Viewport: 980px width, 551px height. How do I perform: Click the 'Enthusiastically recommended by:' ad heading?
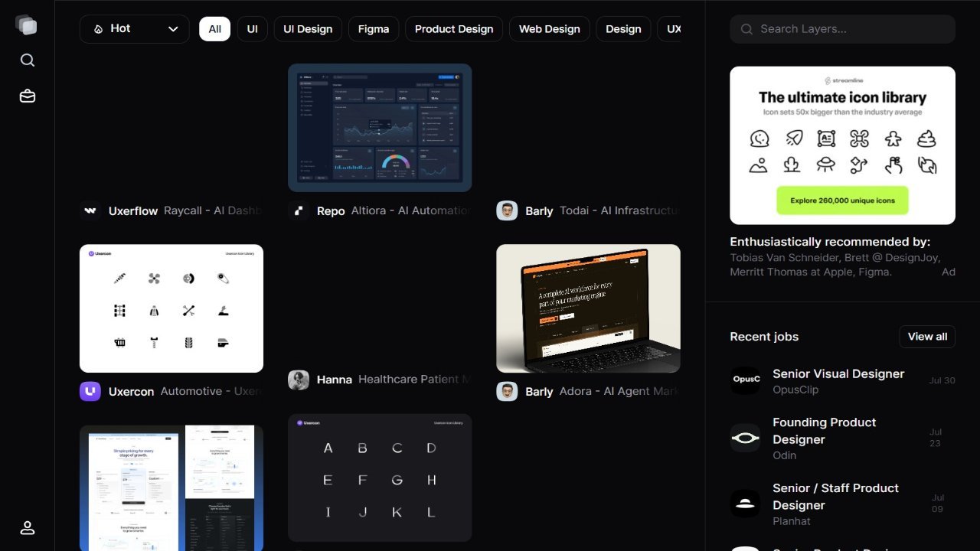click(830, 242)
